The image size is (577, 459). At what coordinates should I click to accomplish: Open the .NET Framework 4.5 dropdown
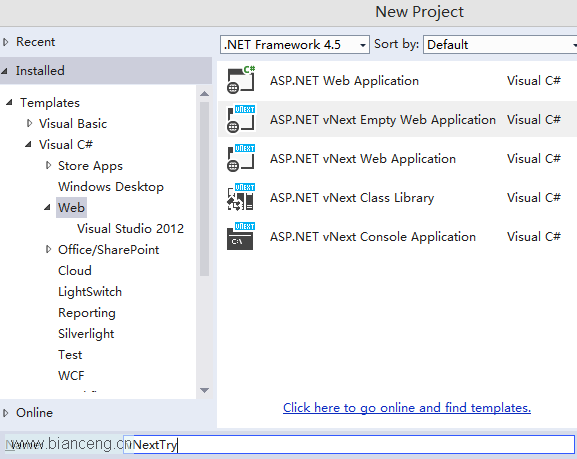[295, 45]
